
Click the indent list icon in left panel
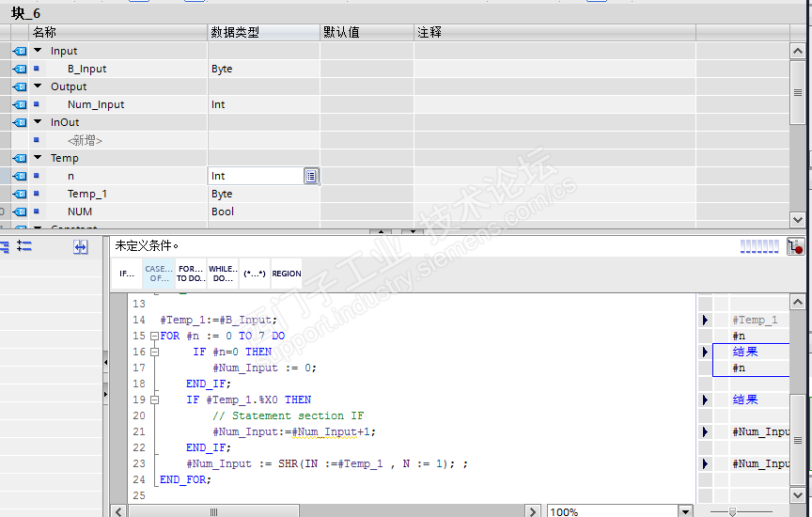24,246
